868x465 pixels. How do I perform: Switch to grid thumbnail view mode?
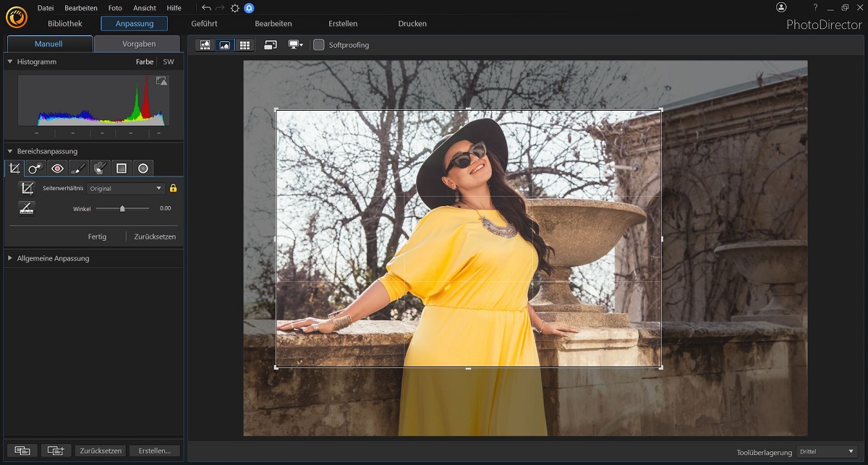[244, 45]
